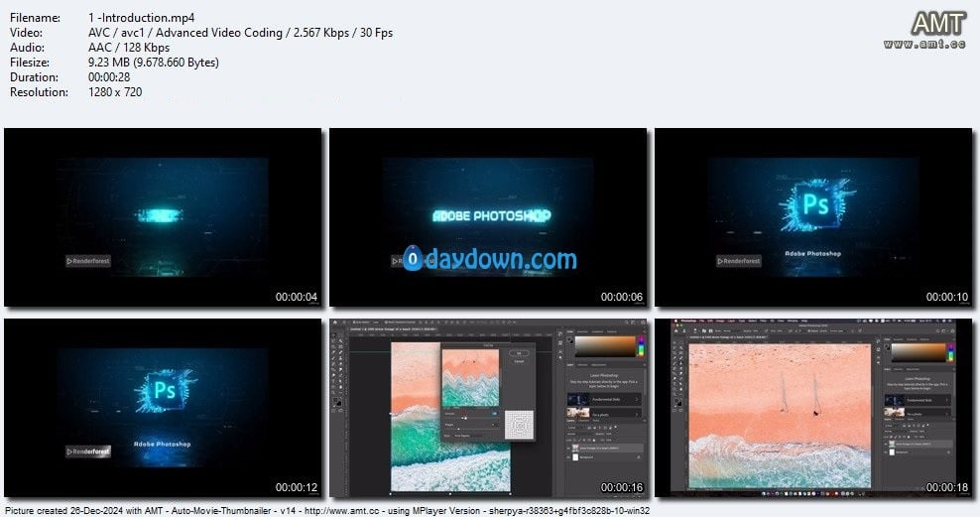Screen dimensions: 980x517
Task: Click the duration value '00:00:28'
Action: (109, 76)
